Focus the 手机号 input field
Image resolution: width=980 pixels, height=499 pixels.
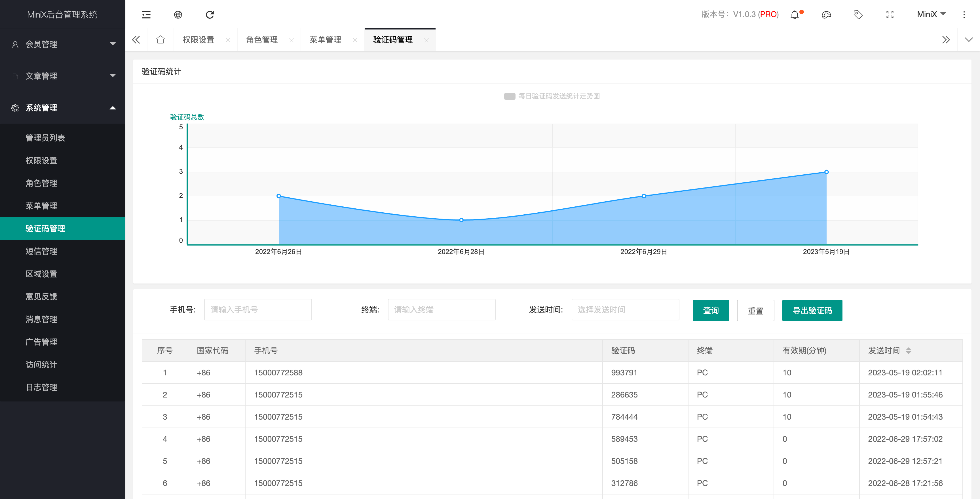click(x=257, y=310)
